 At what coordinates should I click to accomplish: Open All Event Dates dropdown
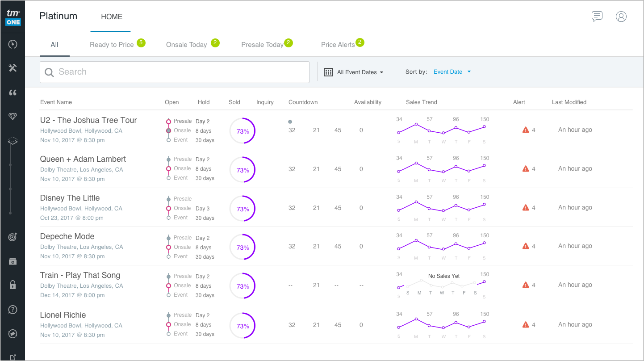[360, 72]
